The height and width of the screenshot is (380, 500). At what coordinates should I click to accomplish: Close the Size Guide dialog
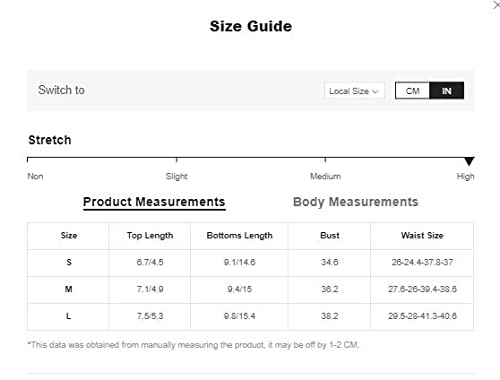[x=496, y=5]
